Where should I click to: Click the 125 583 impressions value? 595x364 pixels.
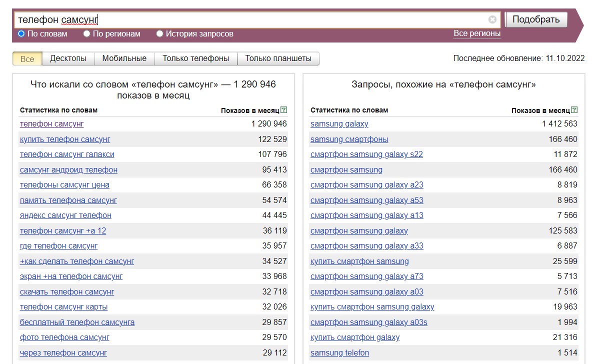click(563, 231)
